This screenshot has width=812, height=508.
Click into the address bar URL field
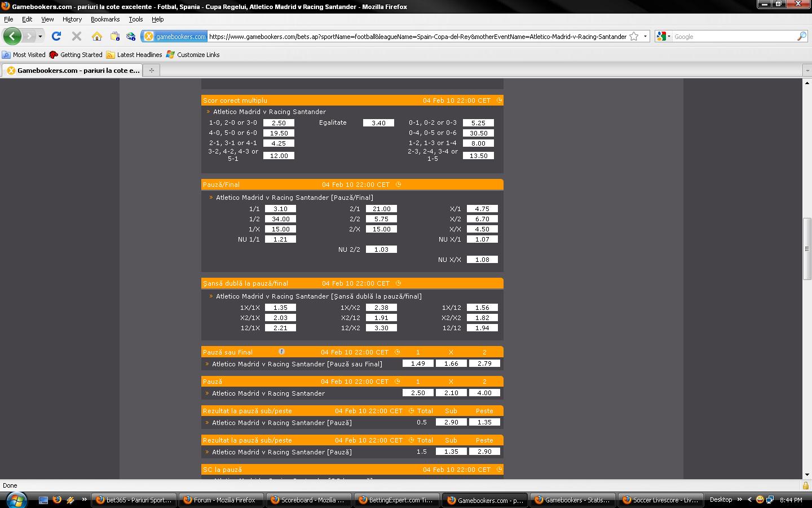tap(417, 37)
